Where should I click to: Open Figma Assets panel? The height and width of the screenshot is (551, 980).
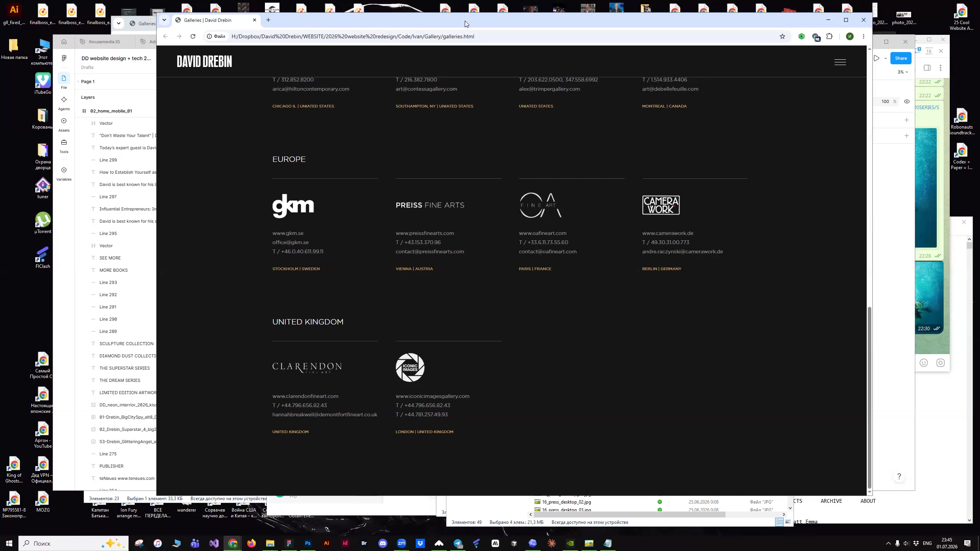(x=64, y=125)
